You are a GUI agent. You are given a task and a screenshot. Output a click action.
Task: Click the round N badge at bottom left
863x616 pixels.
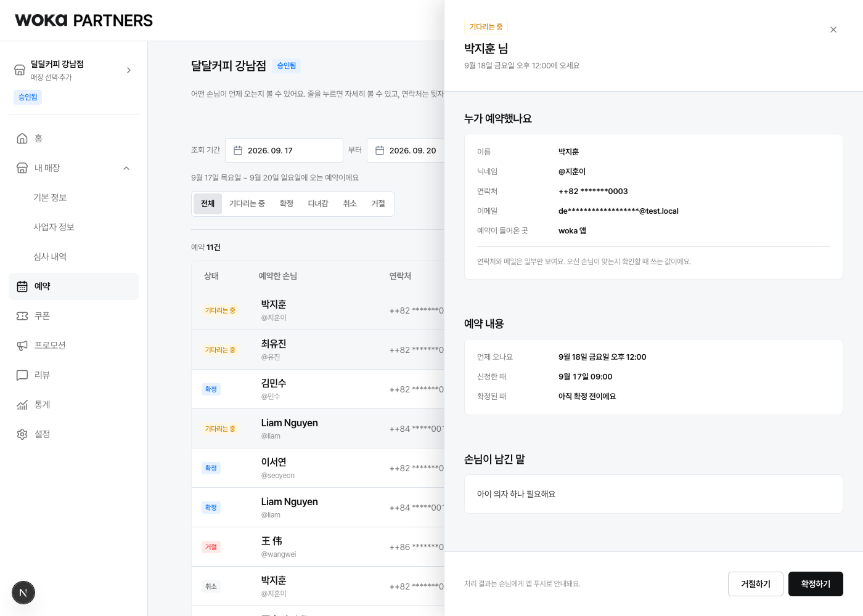(23, 593)
